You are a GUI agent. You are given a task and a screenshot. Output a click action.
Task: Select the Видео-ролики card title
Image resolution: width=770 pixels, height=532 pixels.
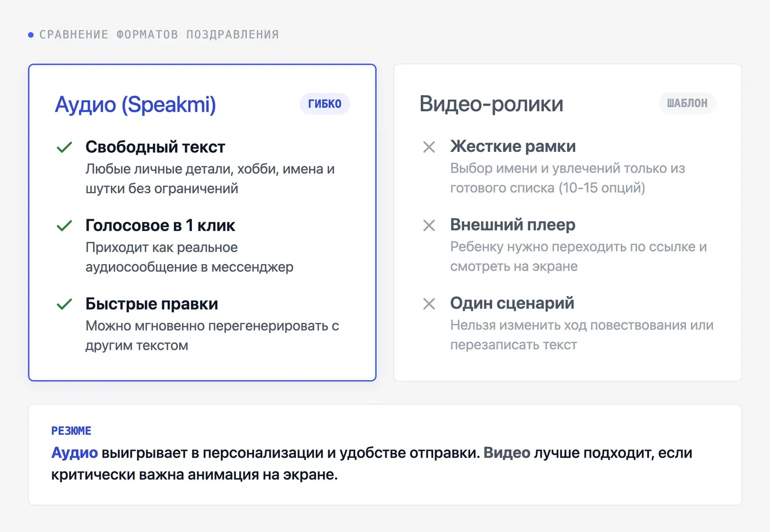(x=491, y=104)
